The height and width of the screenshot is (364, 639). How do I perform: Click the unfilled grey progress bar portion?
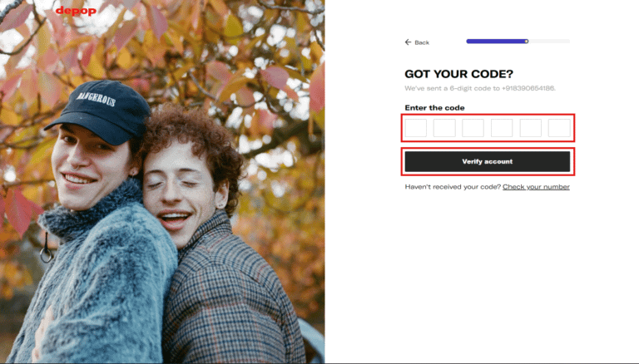[x=549, y=41]
